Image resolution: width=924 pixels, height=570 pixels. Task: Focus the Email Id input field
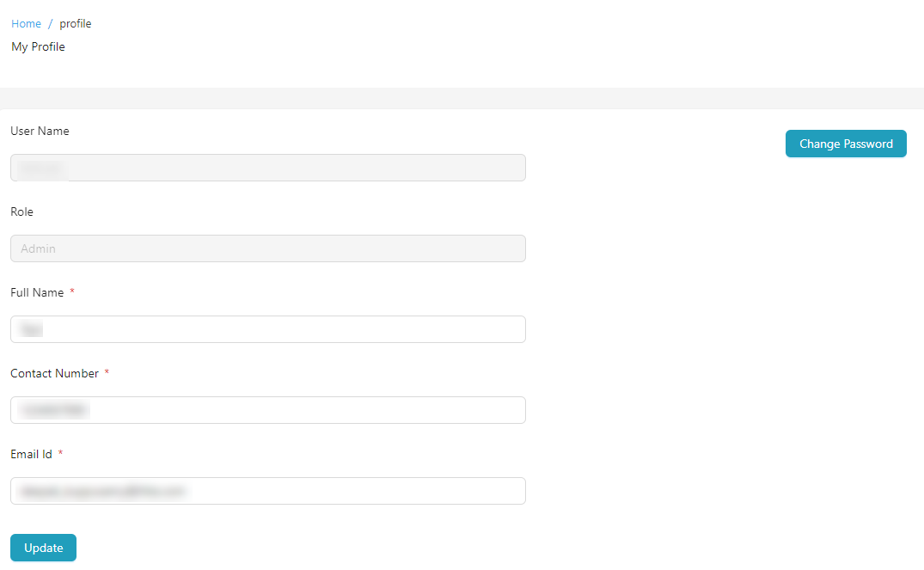click(267, 491)
